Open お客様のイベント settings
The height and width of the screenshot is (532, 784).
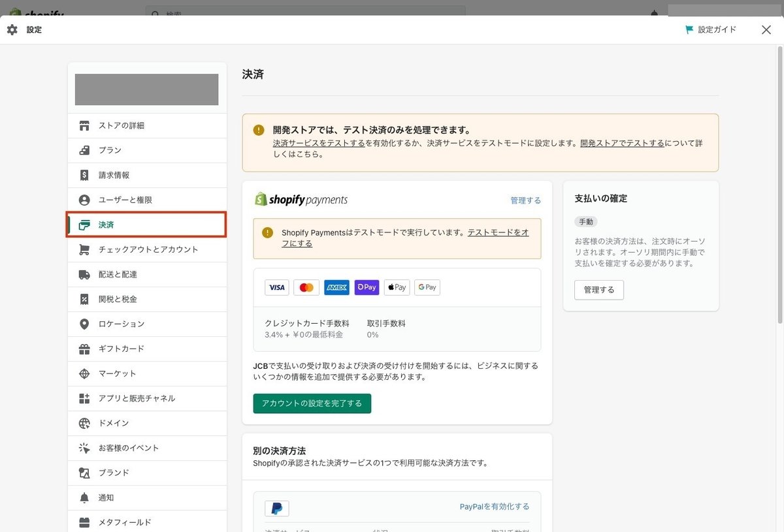pos(147,448)
